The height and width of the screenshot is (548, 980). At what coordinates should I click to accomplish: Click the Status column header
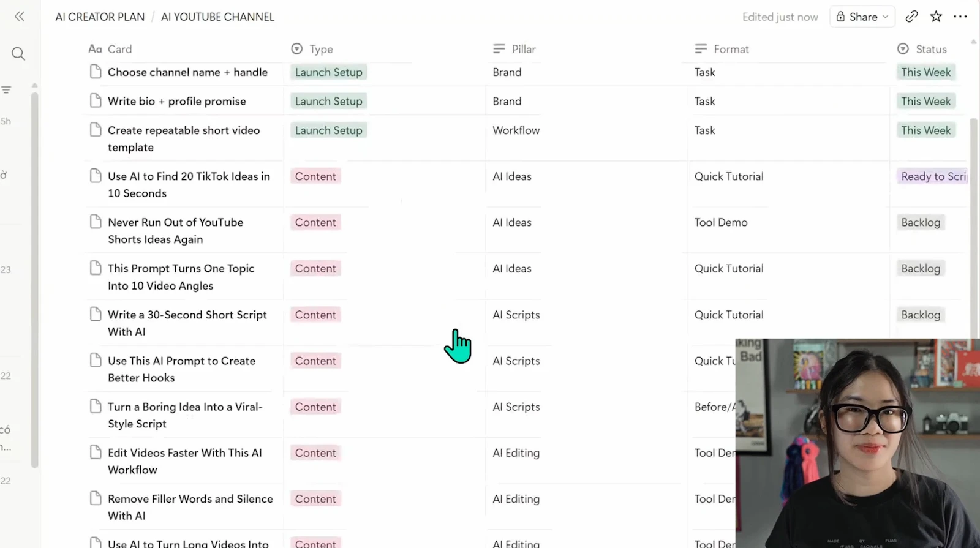[922, 49]
